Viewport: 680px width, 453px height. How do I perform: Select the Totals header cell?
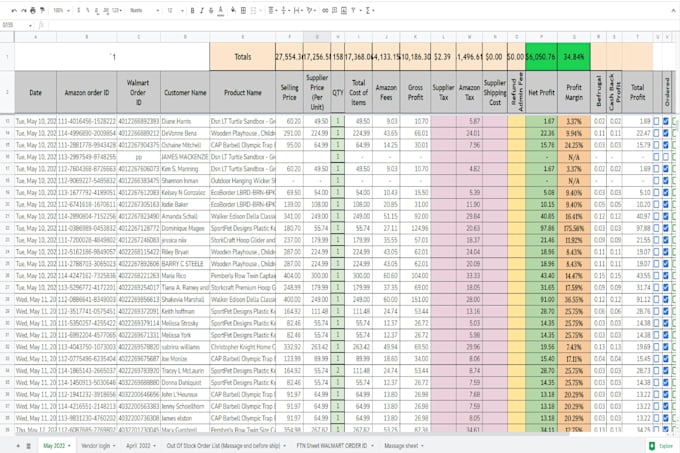(x=242, y=56)
